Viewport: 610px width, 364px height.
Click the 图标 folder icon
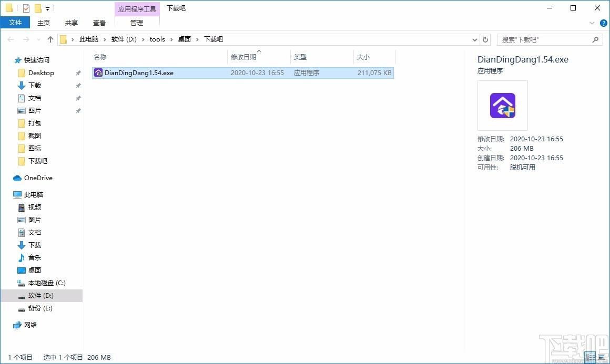22,149
